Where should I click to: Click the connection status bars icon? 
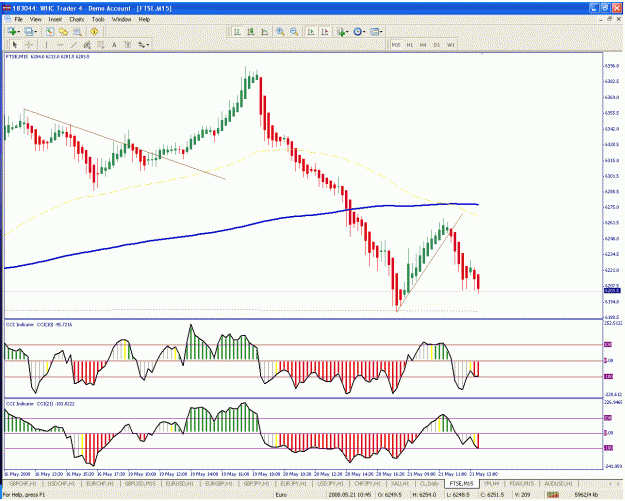pyautogui.click(x=553, y=495)
